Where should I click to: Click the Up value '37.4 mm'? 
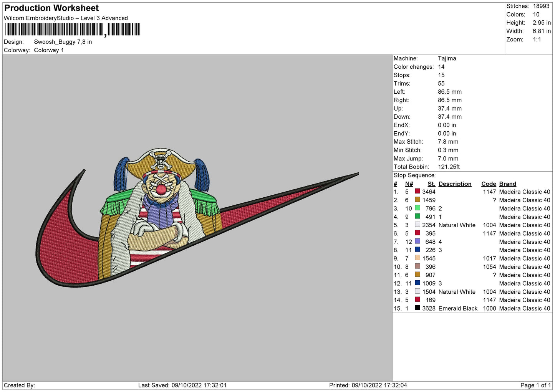450,108
